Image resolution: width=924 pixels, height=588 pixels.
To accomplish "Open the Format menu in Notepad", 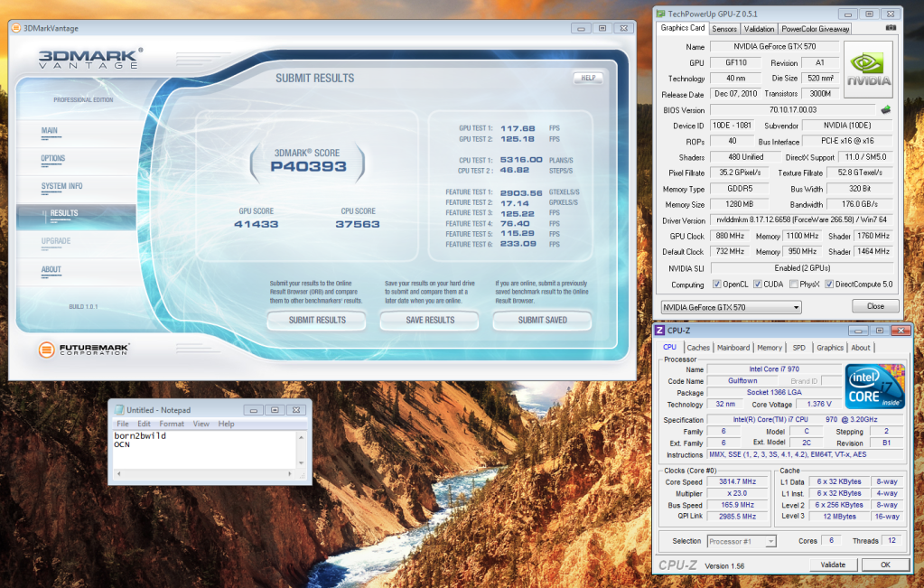I will [172, 424].
